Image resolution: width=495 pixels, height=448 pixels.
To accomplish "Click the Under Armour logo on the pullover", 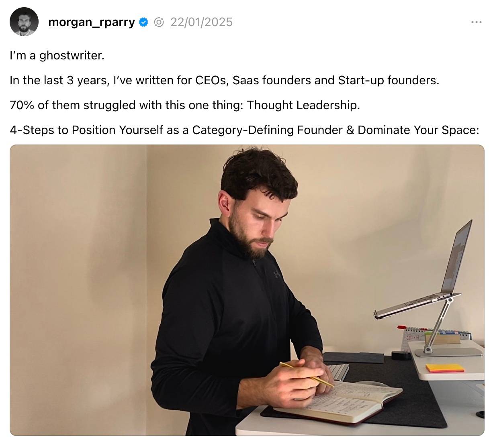I will [276, 275].
